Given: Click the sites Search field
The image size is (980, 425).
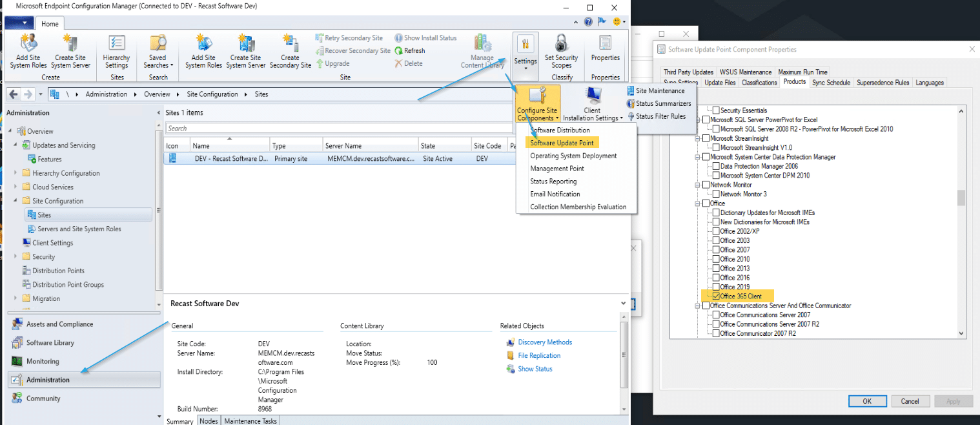Looking at the screenshot, I should [x=323, y=128].
